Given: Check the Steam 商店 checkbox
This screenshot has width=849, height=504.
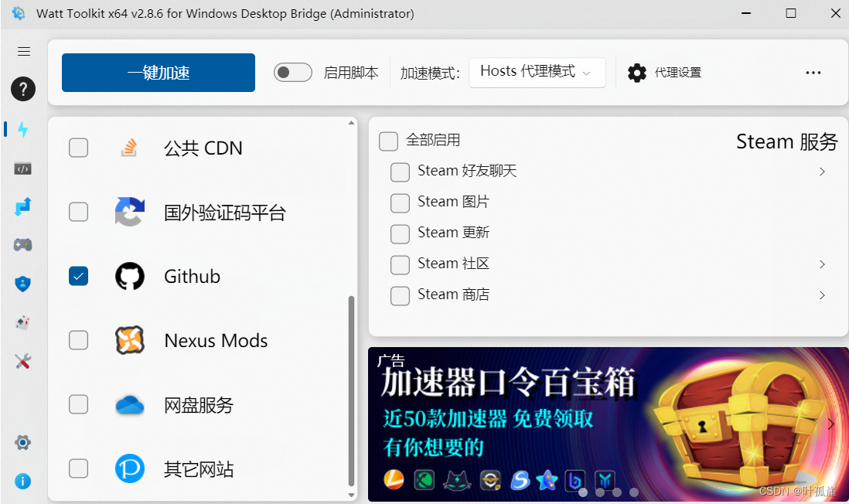Looking at the screenshot, I should [x=400, y=295].
